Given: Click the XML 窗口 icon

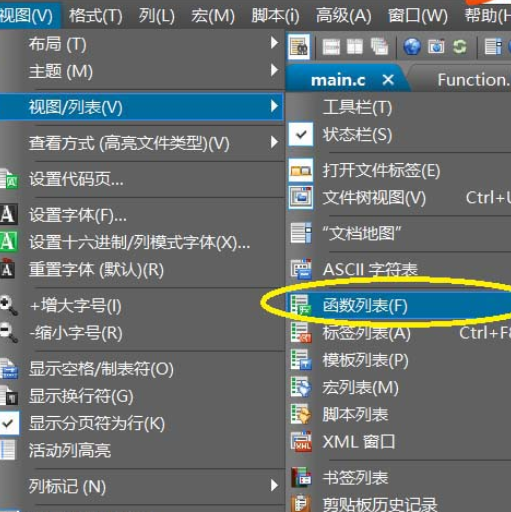Looking at the screenshot, I should coord(301,441).
